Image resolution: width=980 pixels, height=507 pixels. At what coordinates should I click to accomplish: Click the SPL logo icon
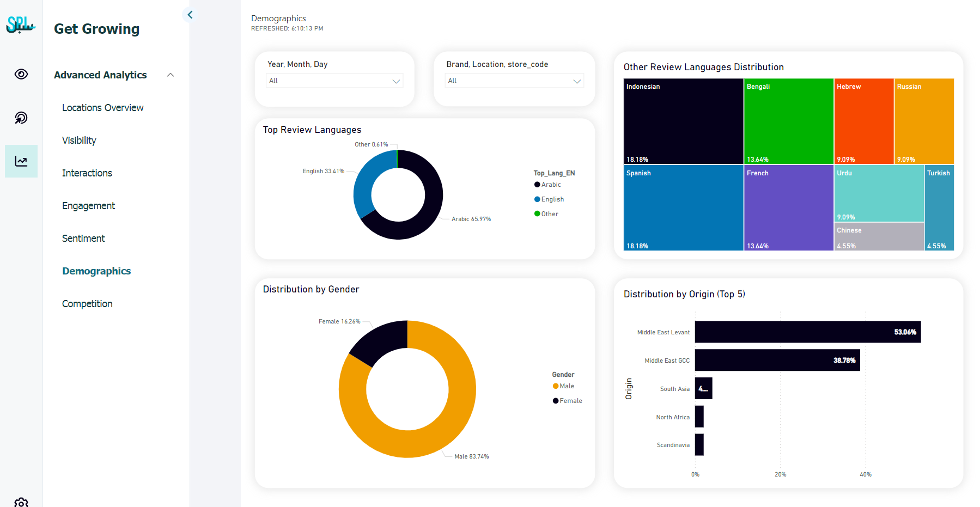pos(21,25)
